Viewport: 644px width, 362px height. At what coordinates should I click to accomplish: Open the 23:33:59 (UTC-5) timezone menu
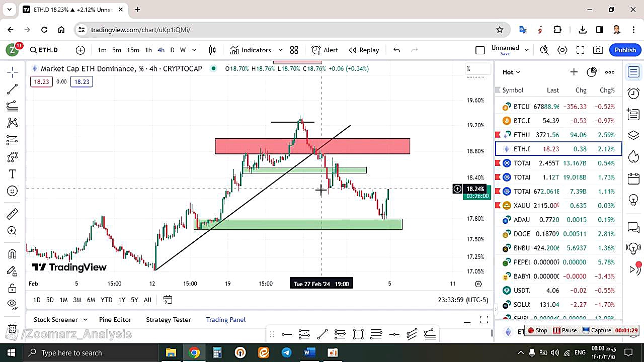463,300
